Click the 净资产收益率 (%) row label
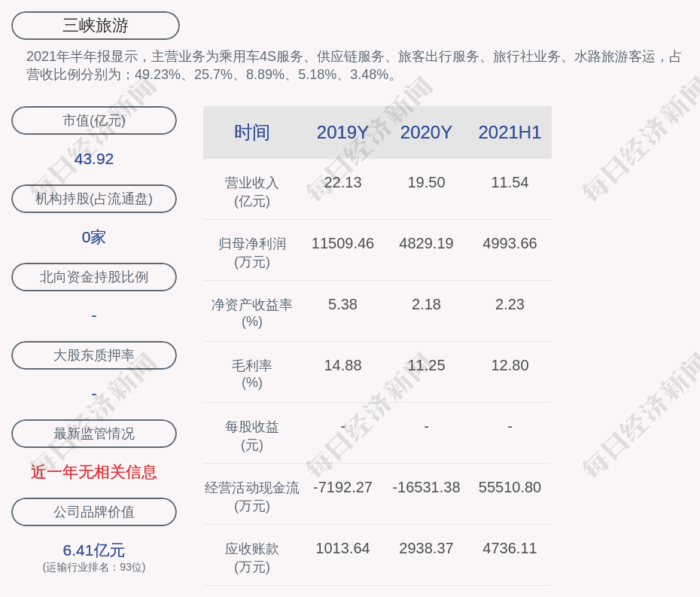 (252, 313)
